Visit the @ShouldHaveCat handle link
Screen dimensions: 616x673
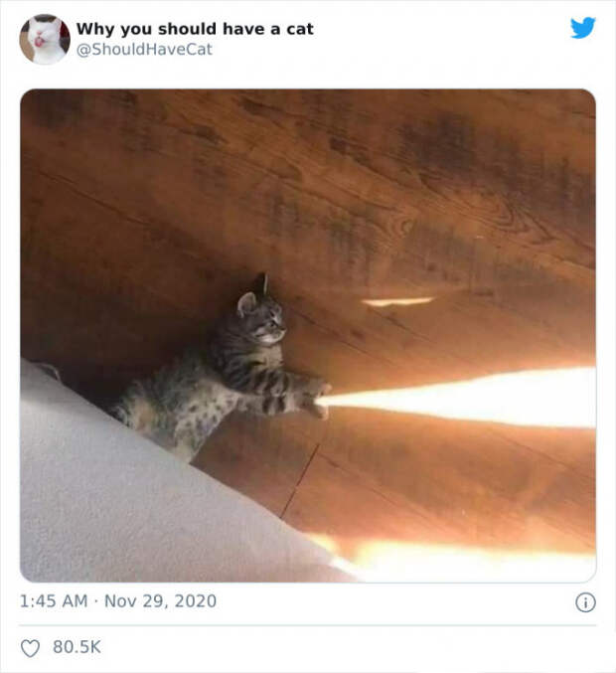pos(144,50)
